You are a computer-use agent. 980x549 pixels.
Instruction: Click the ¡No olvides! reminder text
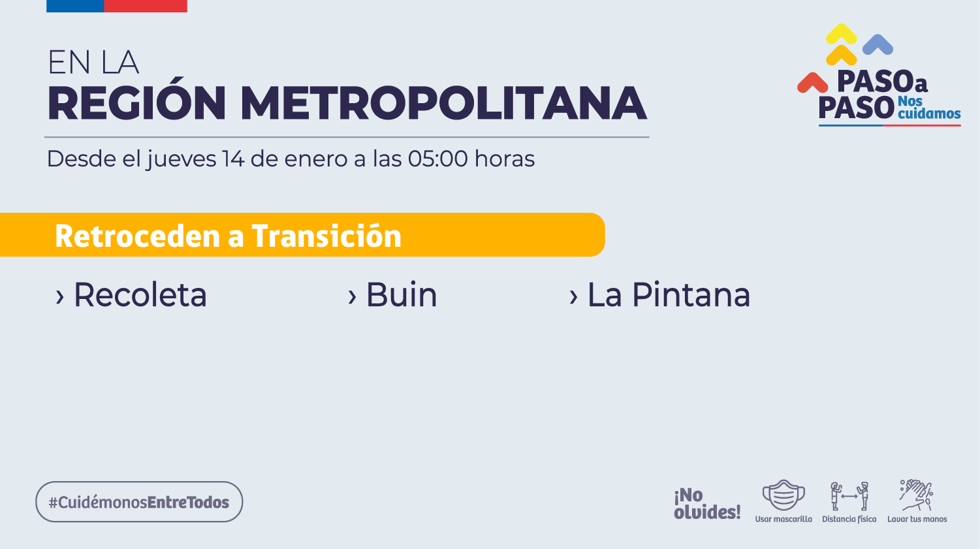(x=707, y=503)
